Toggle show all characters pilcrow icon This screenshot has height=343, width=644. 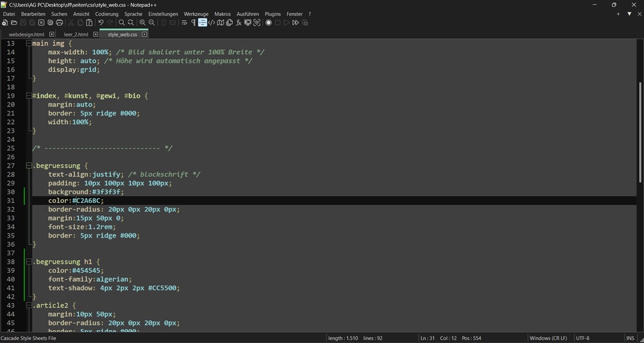[x=193, y=23]
